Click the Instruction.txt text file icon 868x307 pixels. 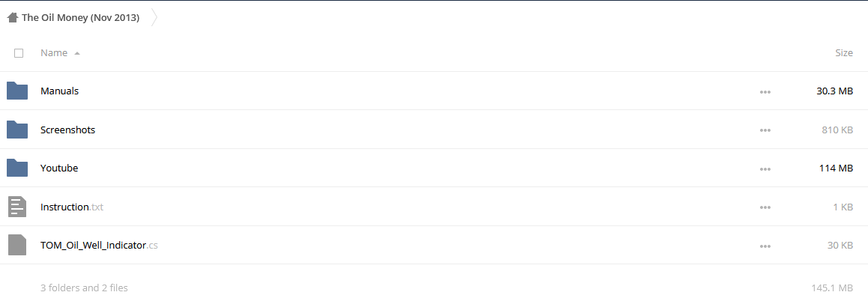[17, 207]
